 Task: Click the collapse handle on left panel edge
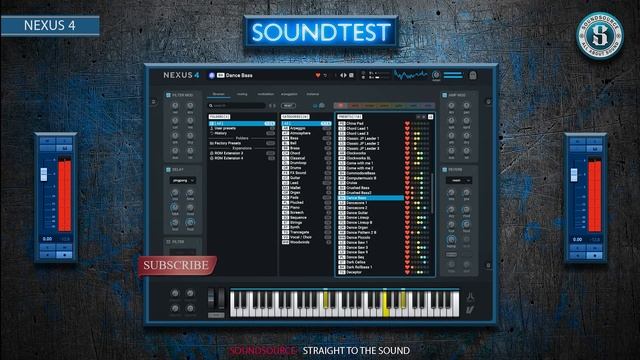tap(154, 102)
